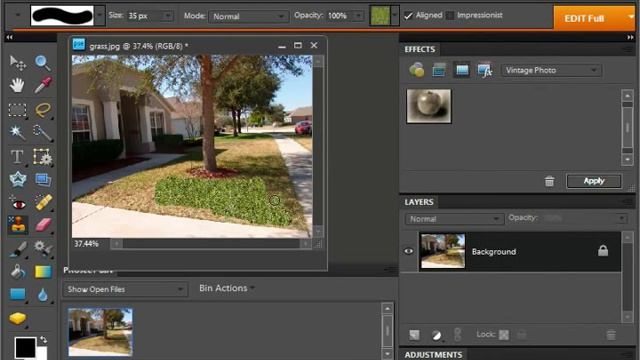Select the Pattern Stamp tool
The image size is (640, 360).
pos(18,225)
